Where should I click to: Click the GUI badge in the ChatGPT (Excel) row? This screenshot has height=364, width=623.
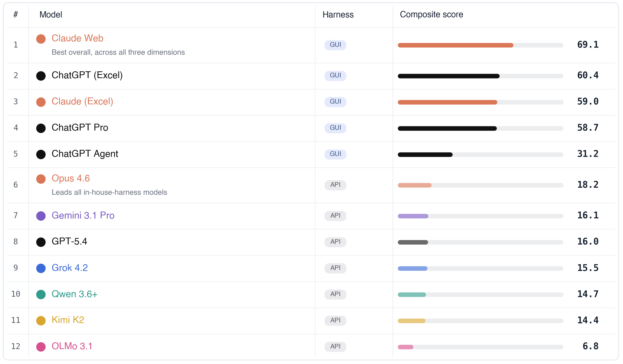[x=335, y=76]
